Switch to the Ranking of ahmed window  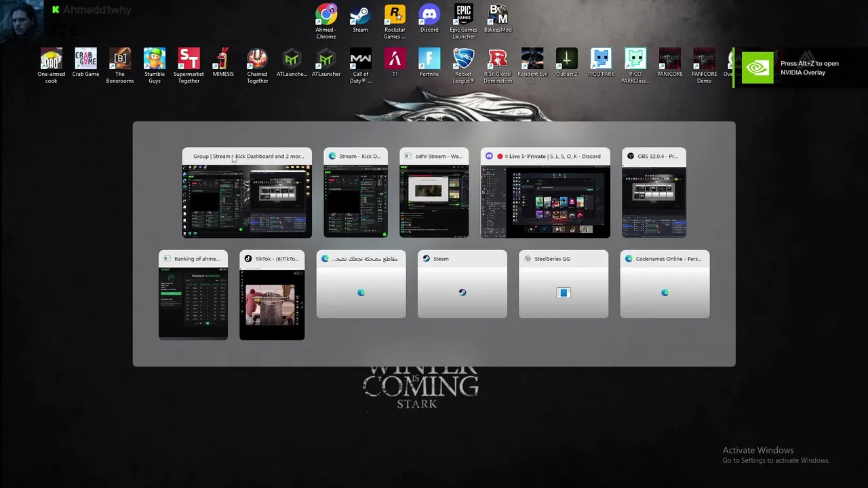tap(193, 295)
